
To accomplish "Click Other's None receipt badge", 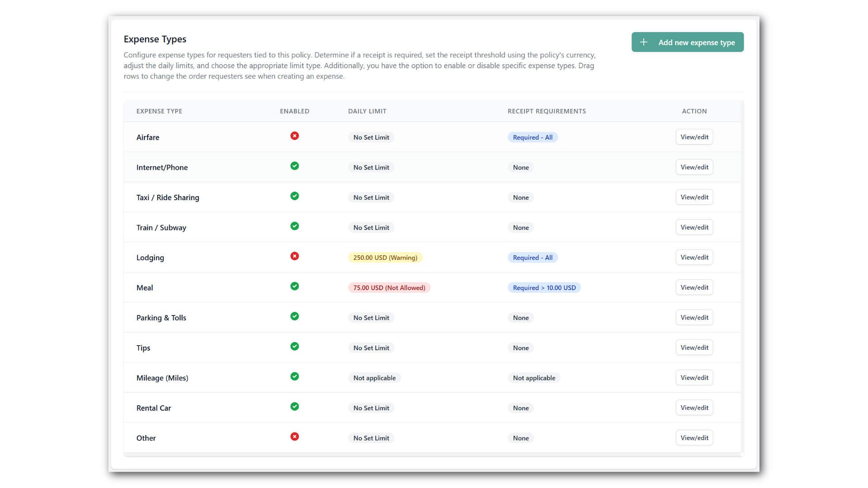I will tap(521, 438).
